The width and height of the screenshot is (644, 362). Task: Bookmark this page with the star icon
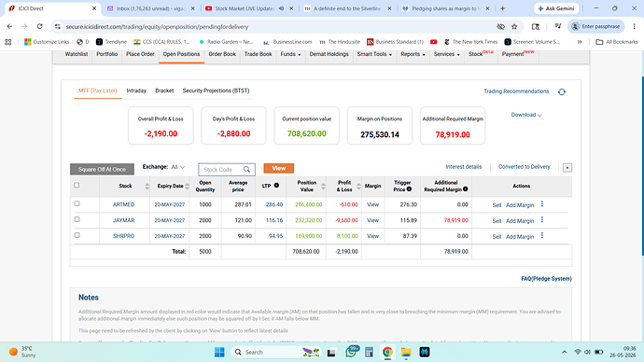tap(514, 27)
